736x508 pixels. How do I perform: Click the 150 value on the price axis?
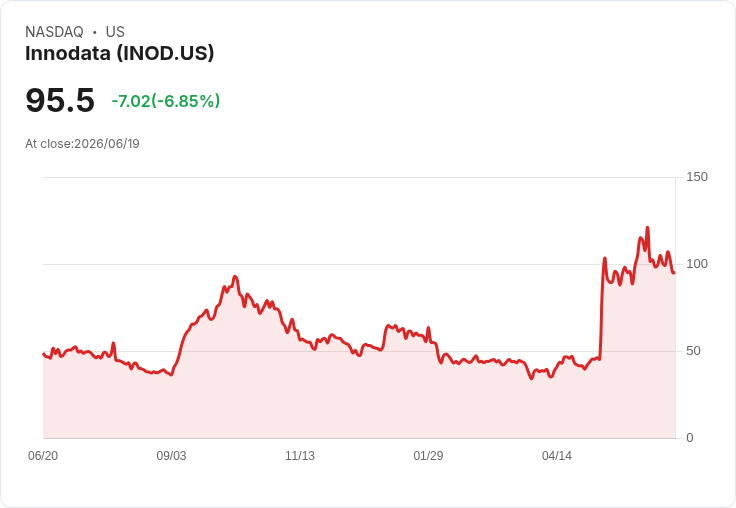[x=697, y=177]
